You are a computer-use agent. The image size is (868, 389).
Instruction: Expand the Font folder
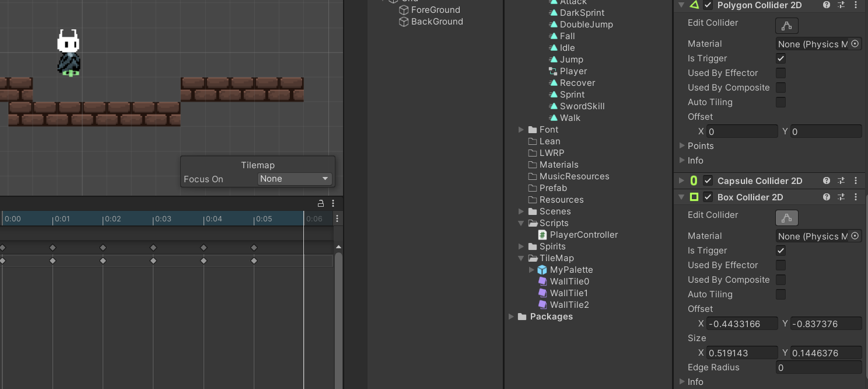(x=521, y=130)
